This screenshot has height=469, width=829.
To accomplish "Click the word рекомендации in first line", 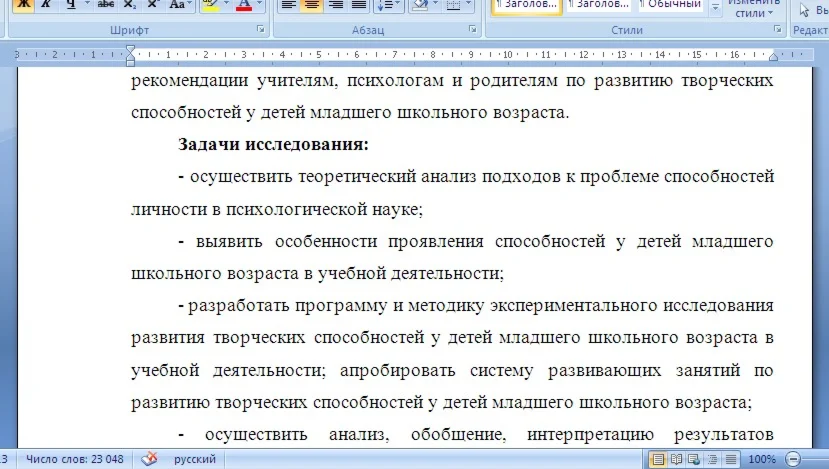I will 189,81.
